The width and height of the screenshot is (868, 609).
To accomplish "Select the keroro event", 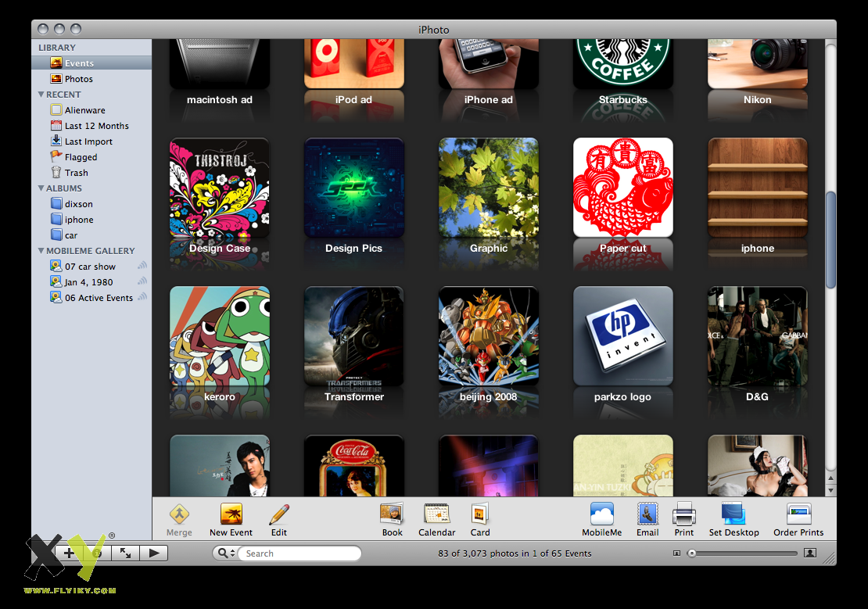I will [x=219, y=336].
